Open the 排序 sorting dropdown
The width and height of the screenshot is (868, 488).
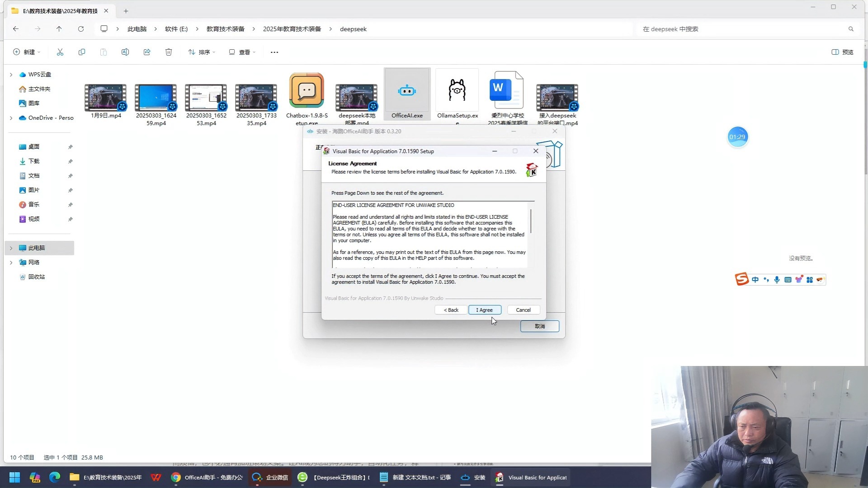(x=202, y=52)
